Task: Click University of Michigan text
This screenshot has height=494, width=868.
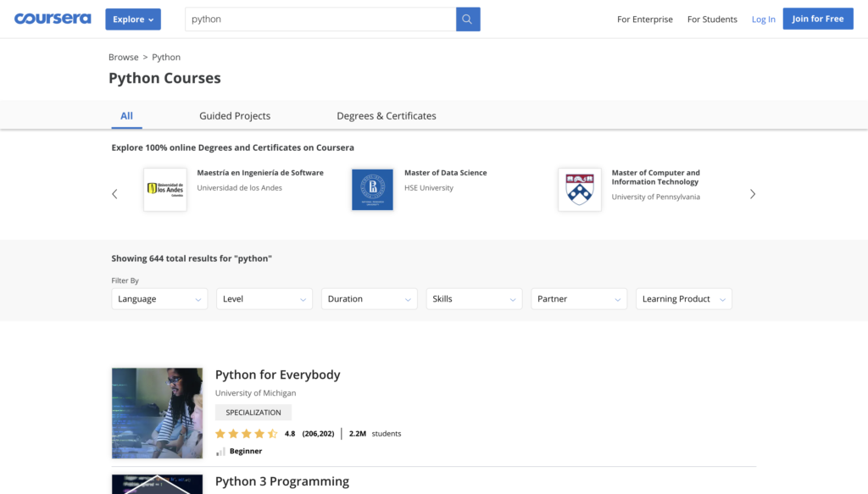Action: [x=256, y=393]
